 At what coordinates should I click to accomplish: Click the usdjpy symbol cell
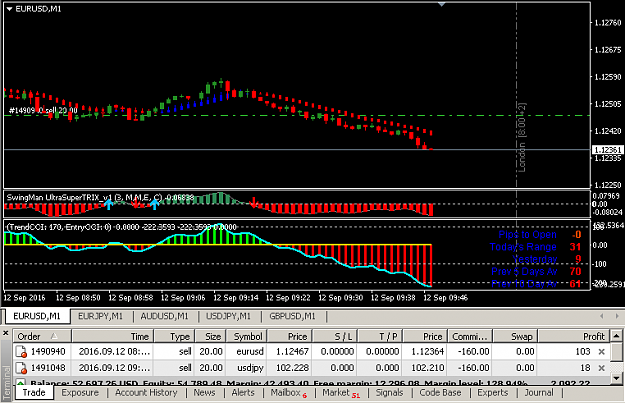(x=250, y=368)
